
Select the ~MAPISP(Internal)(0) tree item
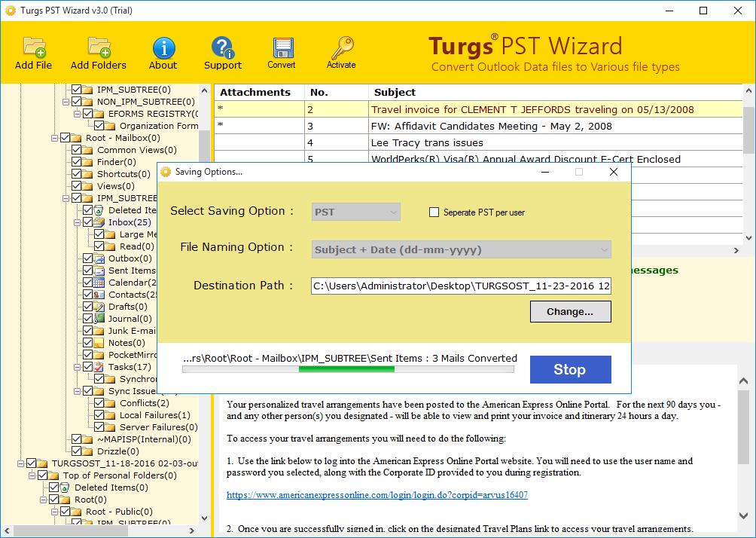(144, 439)
